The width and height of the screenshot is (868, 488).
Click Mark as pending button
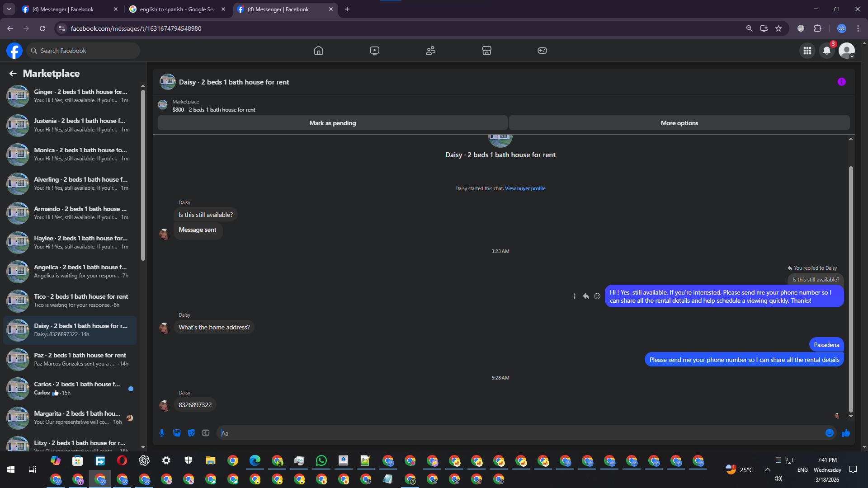tap(332, 123)
